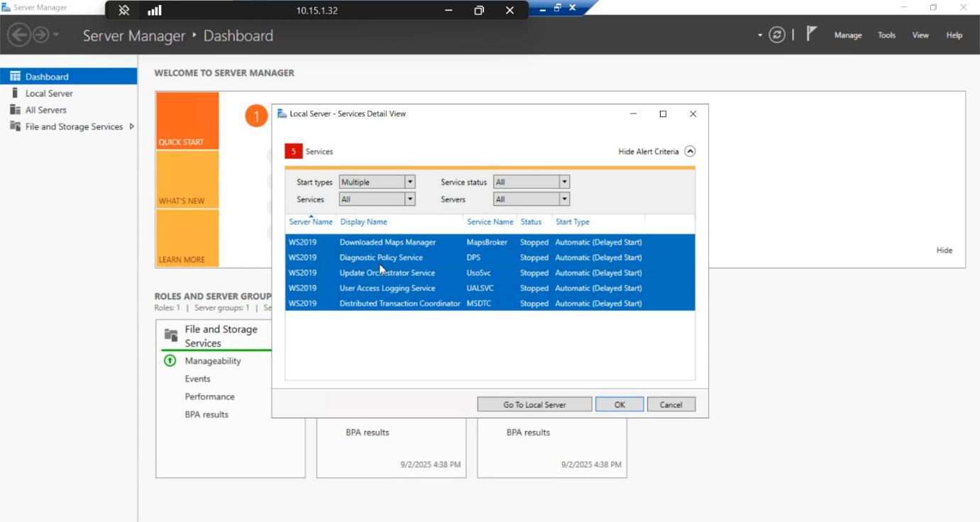Viewport: 980px width, 522px height.
Task: Click the Dashboard grid icon in sidebar
Action: tap(15, 76)
